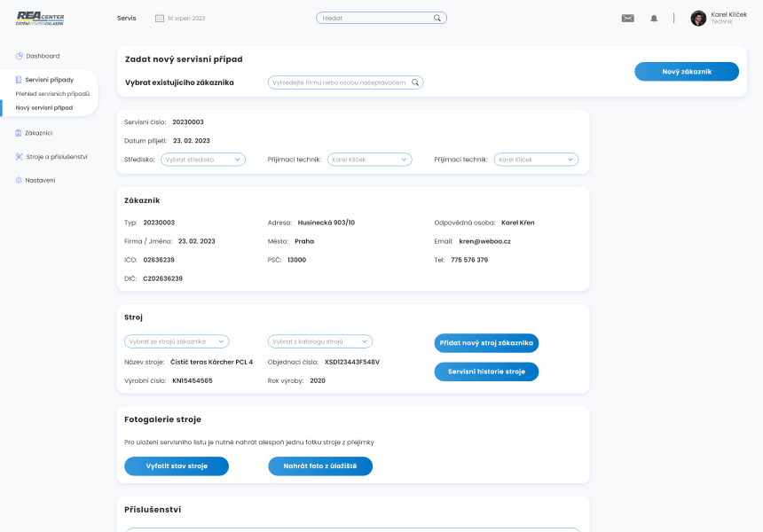Focus the existing customer search field
763x532 pixels.
[x=339, y=82]
